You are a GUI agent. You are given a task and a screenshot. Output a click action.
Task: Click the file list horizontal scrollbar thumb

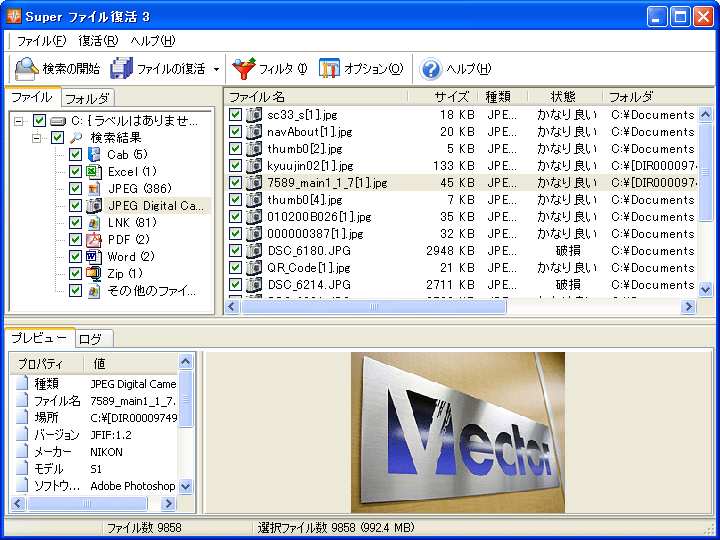pyautogui.click(x=373, y=306)
